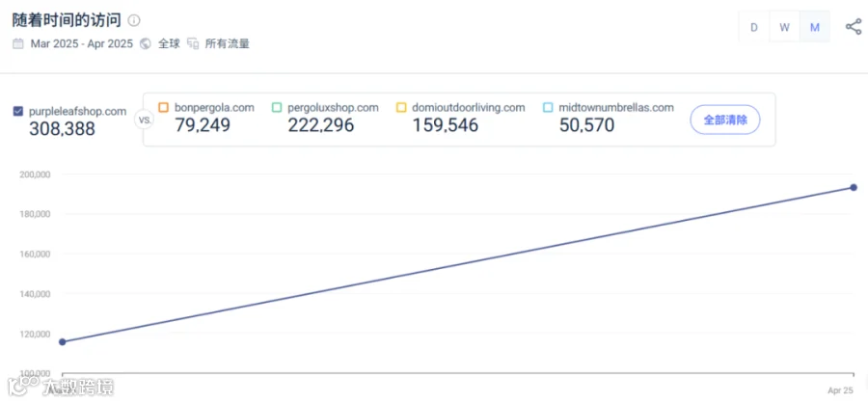Click the VS. circle badge
The height and width of the screenshot is (403, 868).
pyautogui.click(x=144, y=119)
